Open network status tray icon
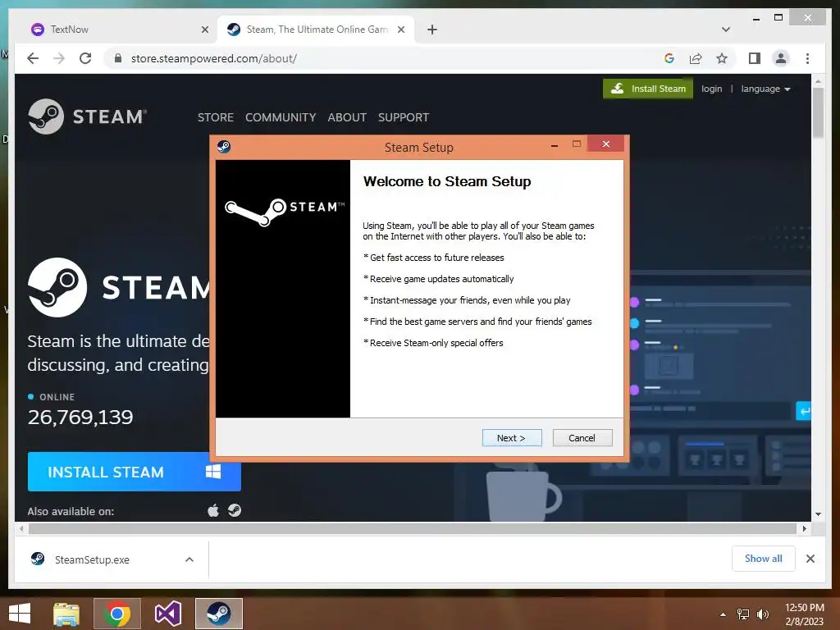Viewport: 840px width, 630px height. (x=743, y=614)
